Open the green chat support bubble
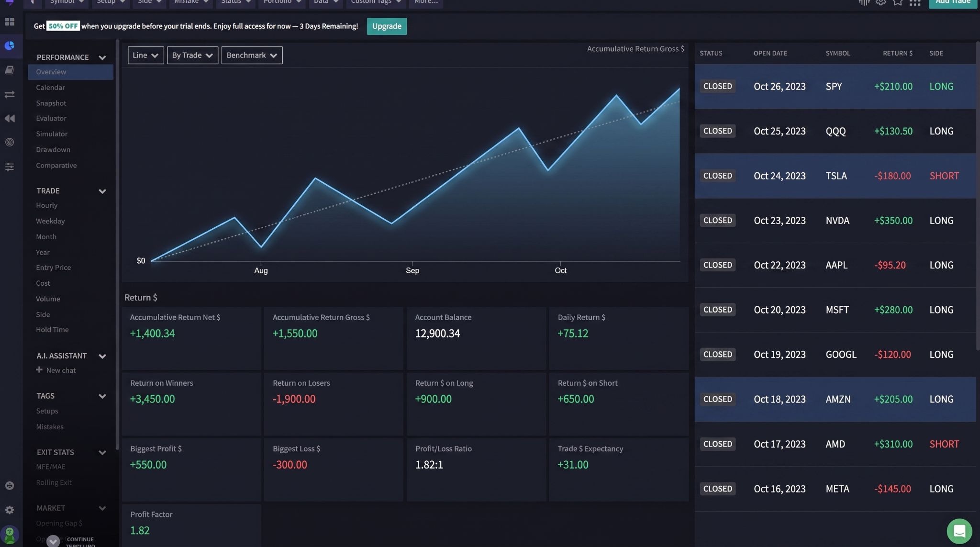The image size is (980, 547). click(959, 531)
